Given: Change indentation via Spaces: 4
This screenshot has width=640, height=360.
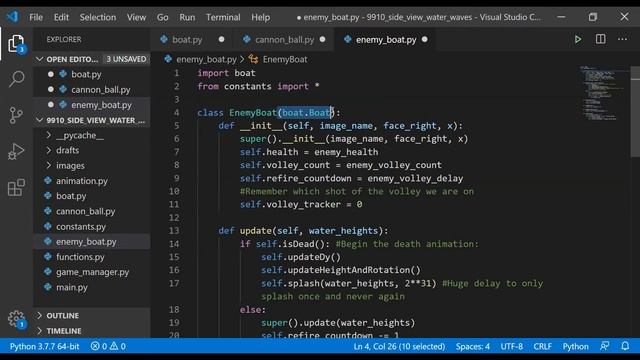Looking at the screenshot, I should tap(473, 346).
